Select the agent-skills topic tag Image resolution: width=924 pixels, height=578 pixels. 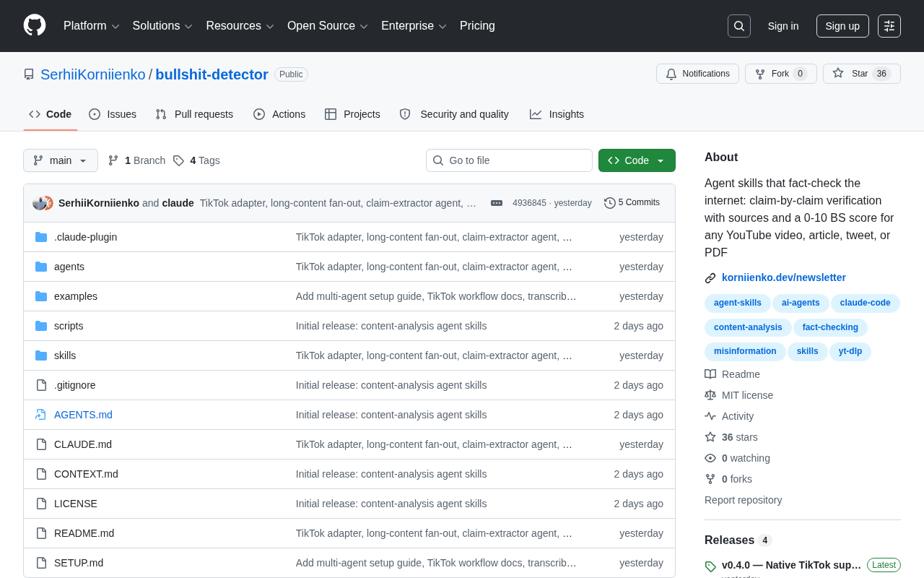point(738,303)
